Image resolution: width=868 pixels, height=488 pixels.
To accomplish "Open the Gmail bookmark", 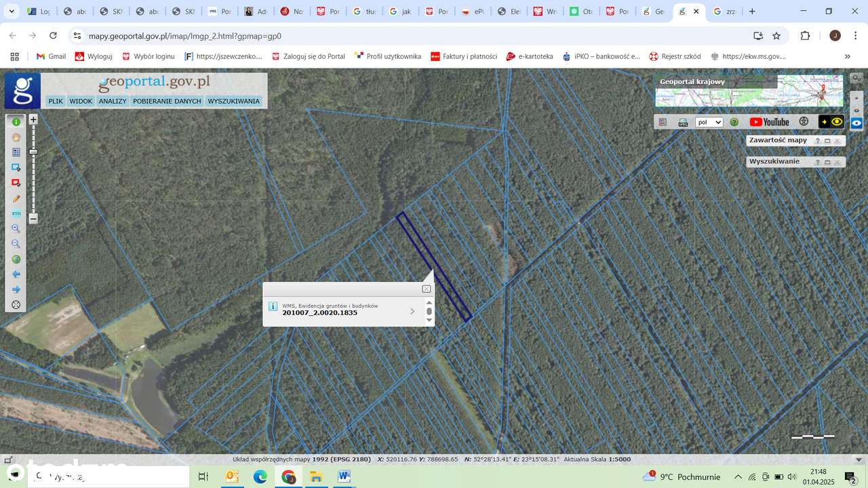I will tap(51, 56).
